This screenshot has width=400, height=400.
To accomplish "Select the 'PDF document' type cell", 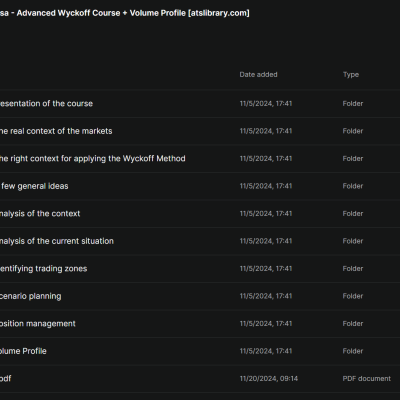I will click(x=367, y=378).
